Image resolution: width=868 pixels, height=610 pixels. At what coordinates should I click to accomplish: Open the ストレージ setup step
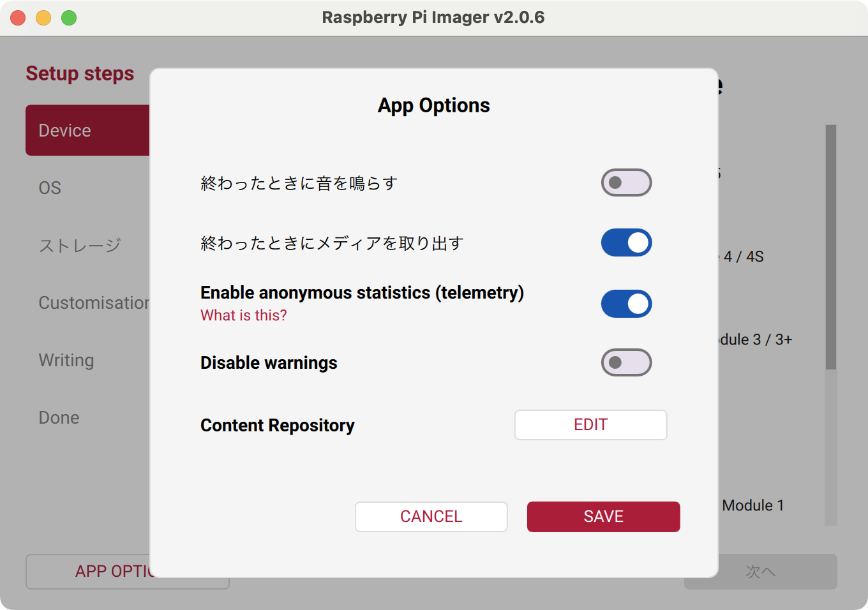pyautogui.click(x=88, y=245)
